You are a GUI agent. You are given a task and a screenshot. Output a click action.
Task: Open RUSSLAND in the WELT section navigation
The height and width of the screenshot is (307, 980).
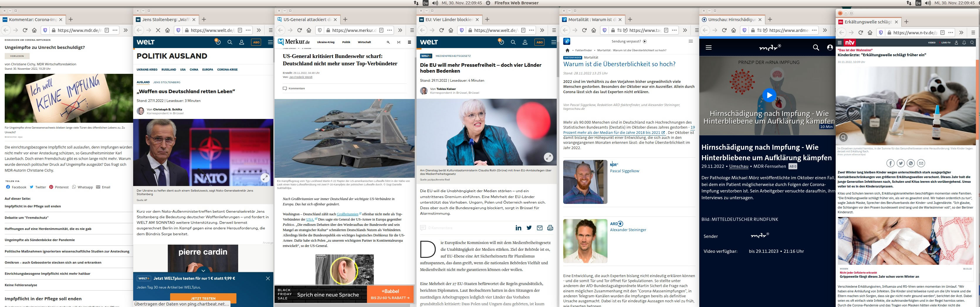click(169, 69)
